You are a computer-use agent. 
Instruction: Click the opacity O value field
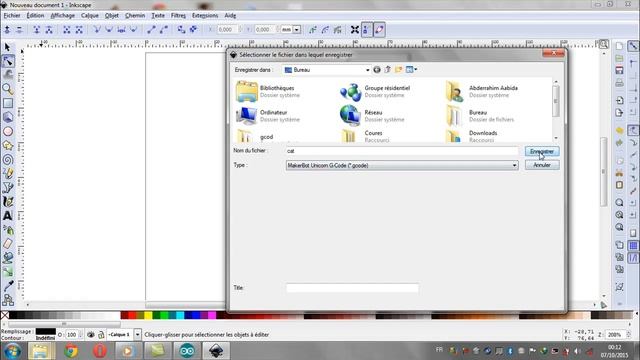[72, 335]
